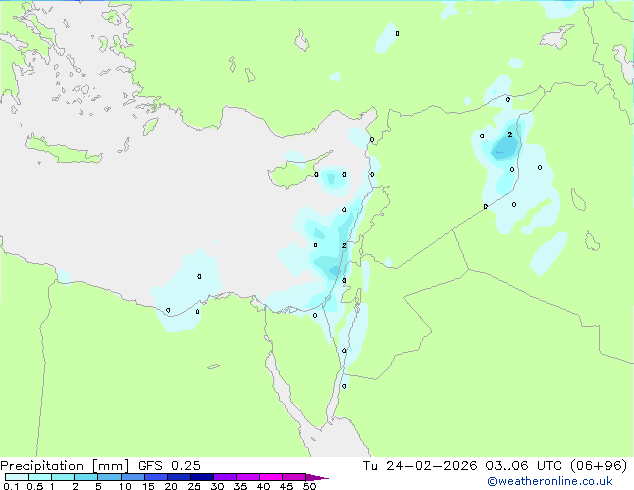Click the legend label '25'
Viewport: 634px width, 490px height.
(194, 486)
